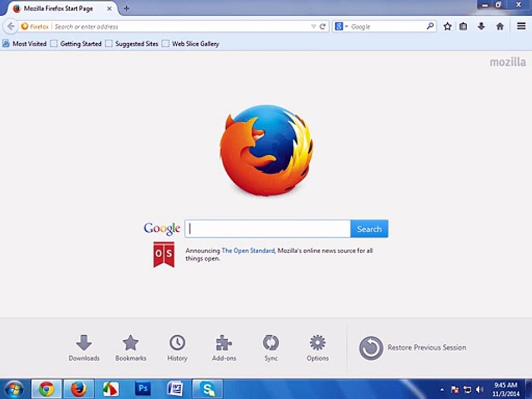Click the red OS ribbon icon

click(164, 254)
